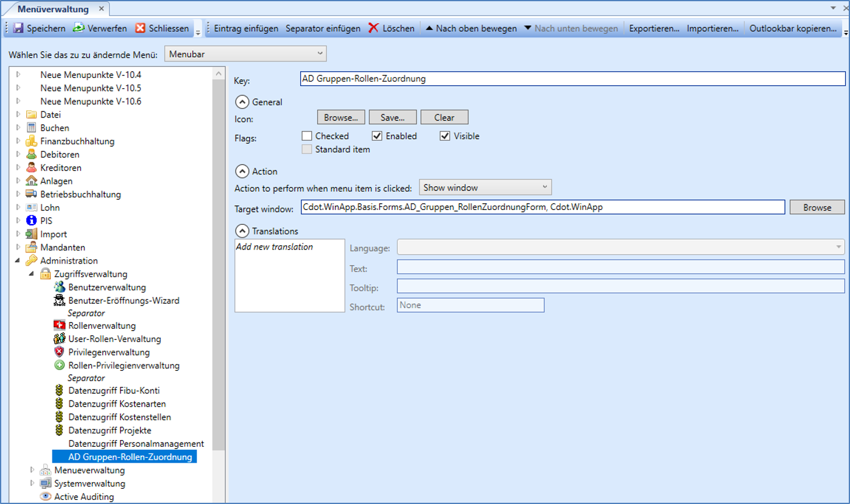Toggle the Visible flag checkbox
This screenshot has height=504, width=850.
445,136
